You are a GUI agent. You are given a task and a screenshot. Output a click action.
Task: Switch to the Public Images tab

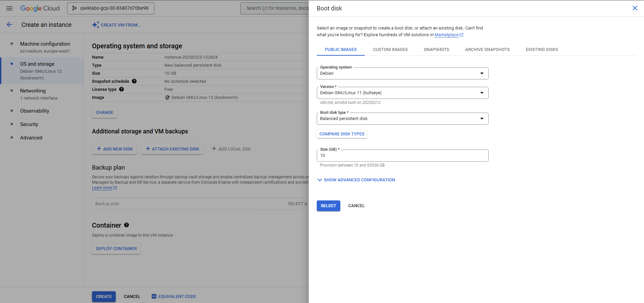341,50
